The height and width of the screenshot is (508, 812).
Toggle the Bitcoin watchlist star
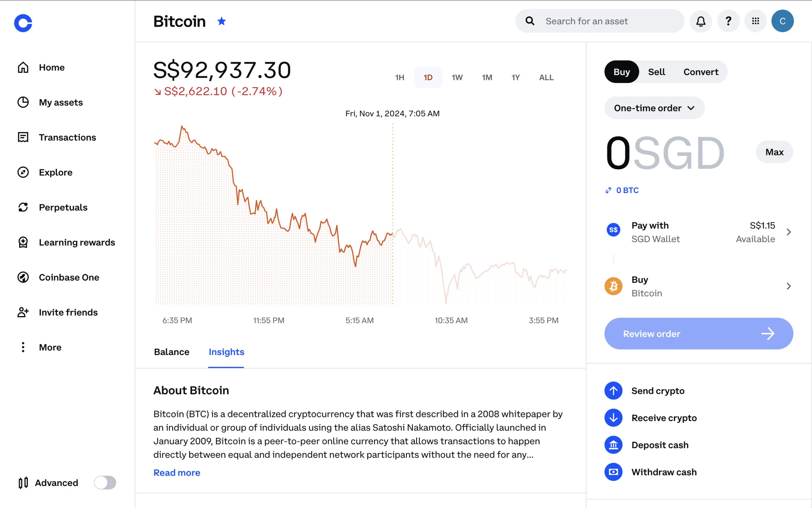coord(222,21)
